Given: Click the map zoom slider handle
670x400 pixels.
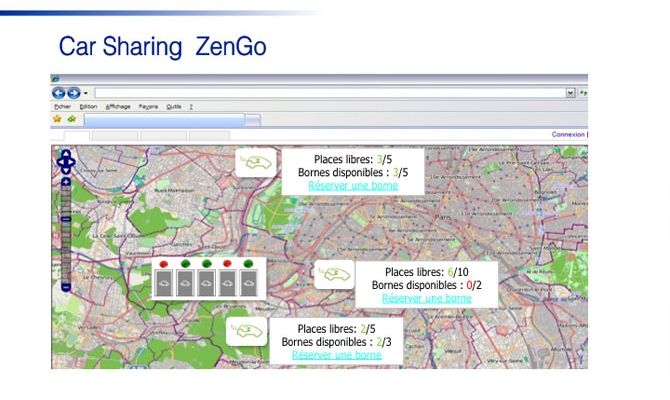Looking at the screenshot, I should (66, 219).
